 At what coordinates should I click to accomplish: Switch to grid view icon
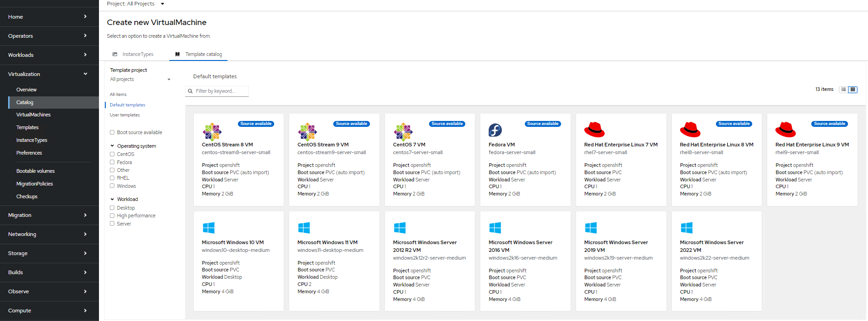tap(853, 90)
